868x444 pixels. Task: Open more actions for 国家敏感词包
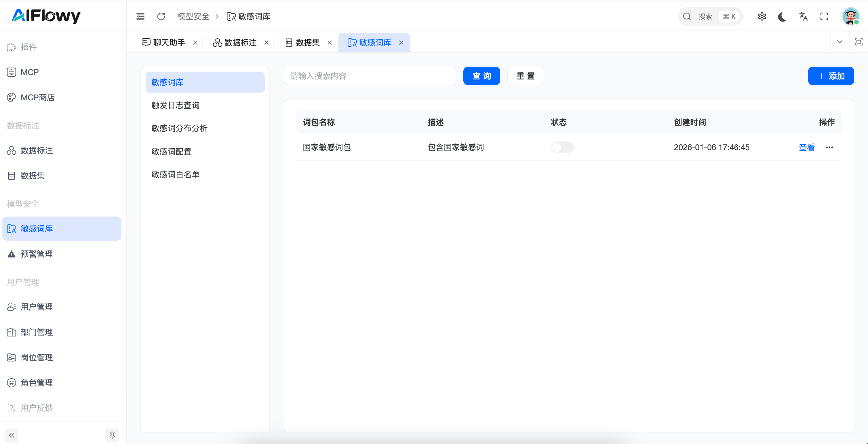point(829,148)
